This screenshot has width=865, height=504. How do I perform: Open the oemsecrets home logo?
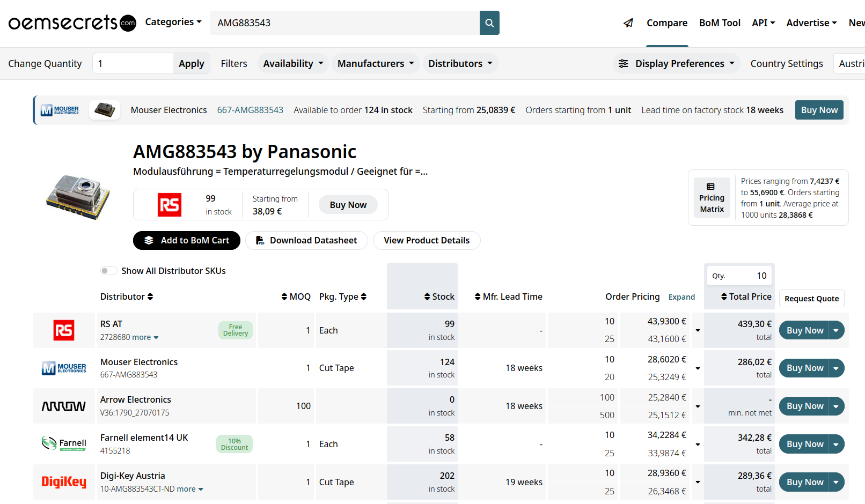72,23
